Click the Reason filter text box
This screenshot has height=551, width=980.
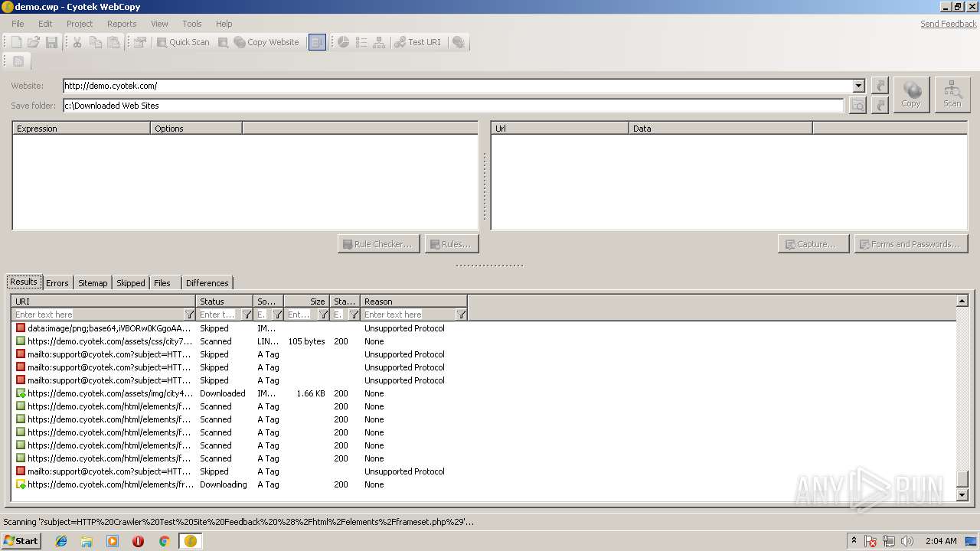coord(408,315)
